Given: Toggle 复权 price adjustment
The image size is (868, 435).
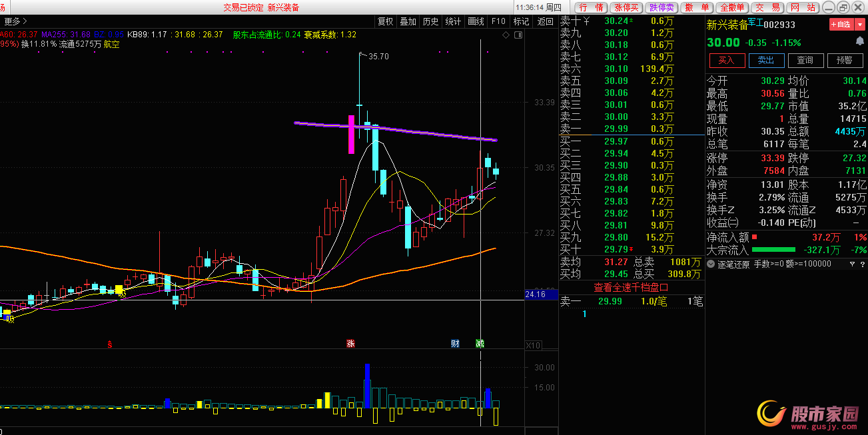Looking at the screenshot, I should pos(386,21).
